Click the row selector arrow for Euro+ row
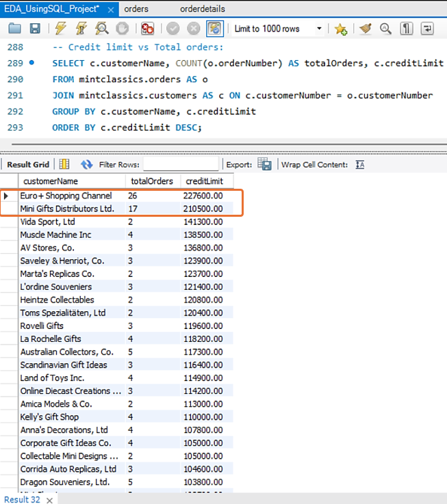The height and width of the screenshot is (504, 447). coord(6,196)
